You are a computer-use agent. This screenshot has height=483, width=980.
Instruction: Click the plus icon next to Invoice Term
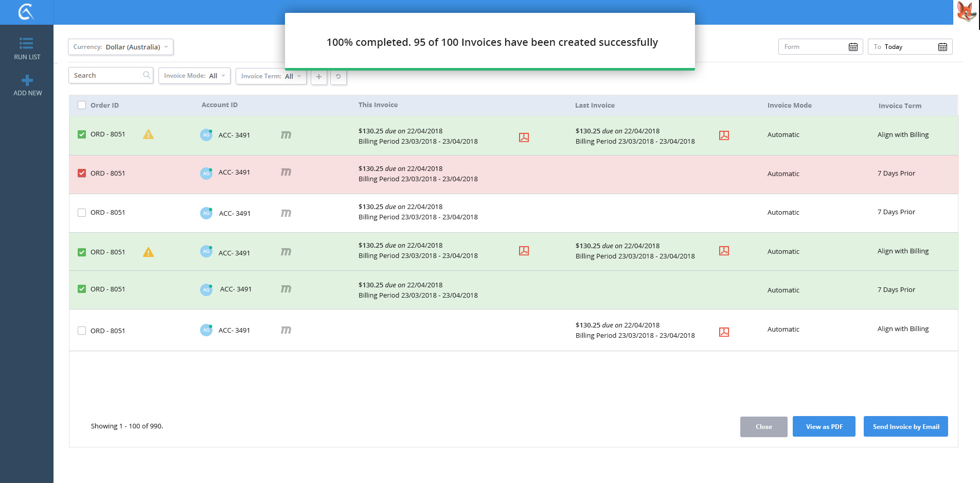coord(319,77)
